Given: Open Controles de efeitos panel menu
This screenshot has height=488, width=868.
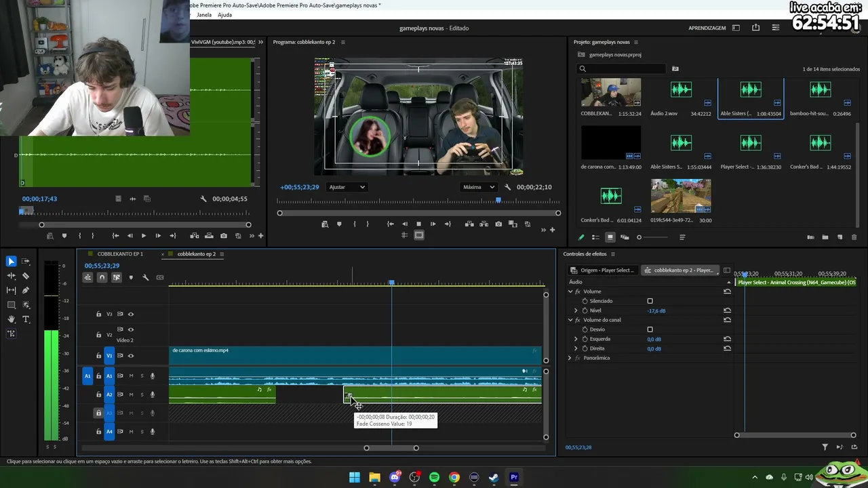Looking at the screenshot, I should coord(612,254).
